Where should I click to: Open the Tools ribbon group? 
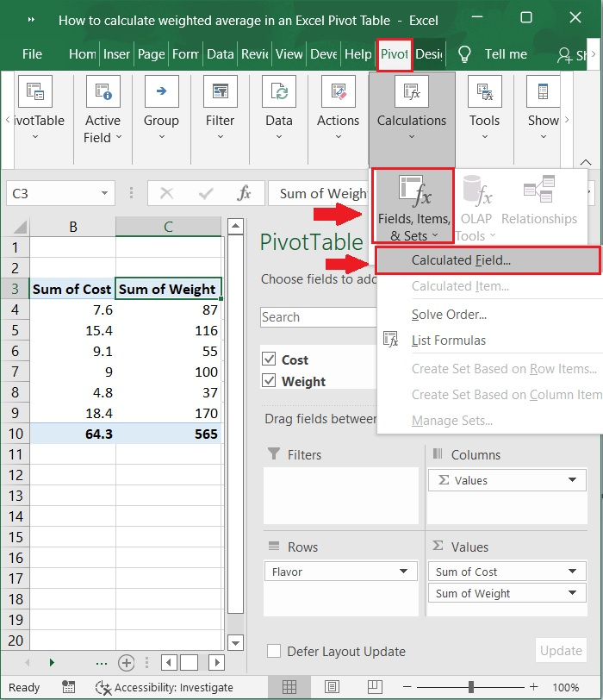coord(484,109)
